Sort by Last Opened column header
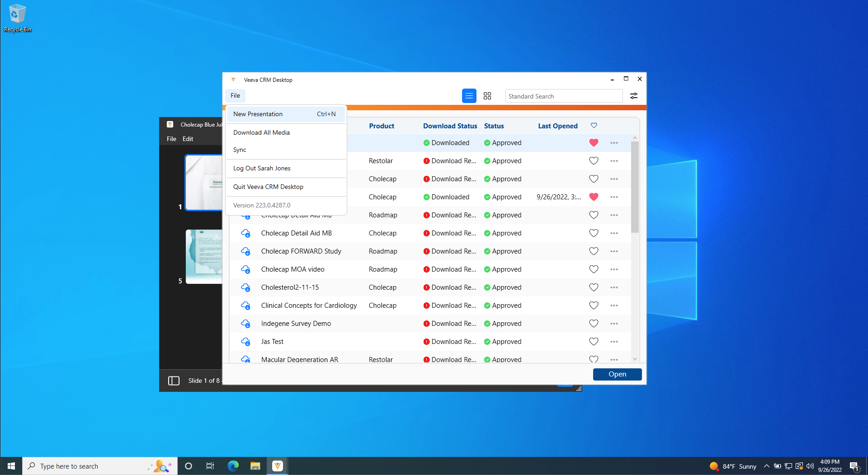 tap(557, 126)
